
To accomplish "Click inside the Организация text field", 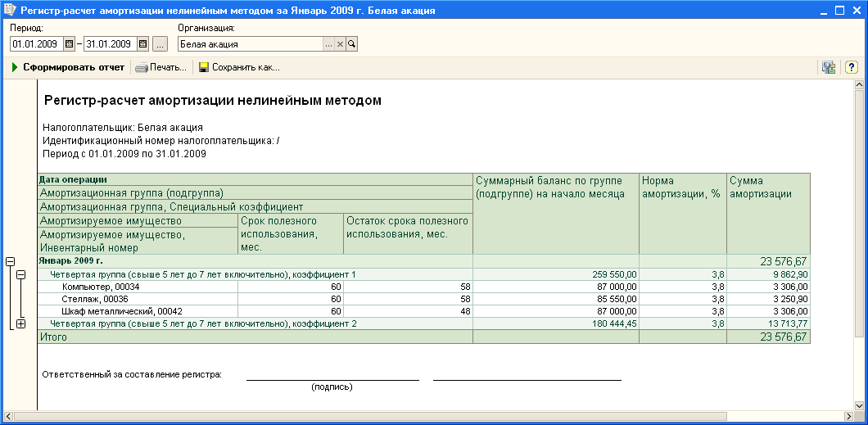I will point(250,44).
